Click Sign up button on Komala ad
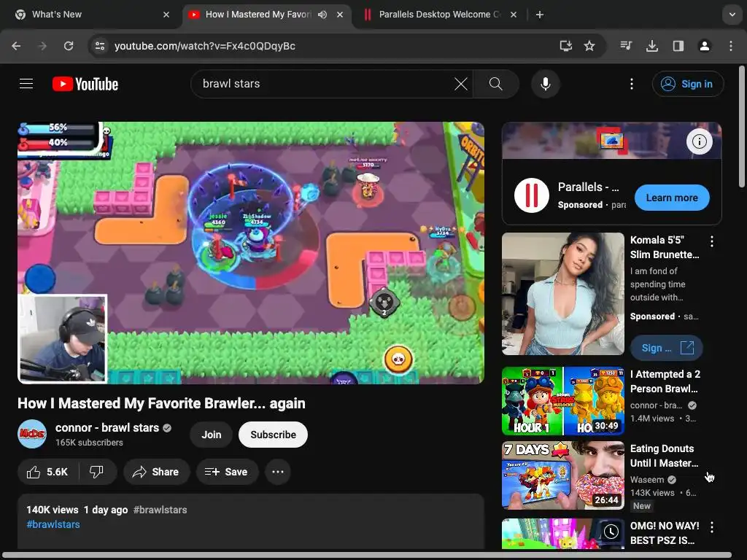 667,348
